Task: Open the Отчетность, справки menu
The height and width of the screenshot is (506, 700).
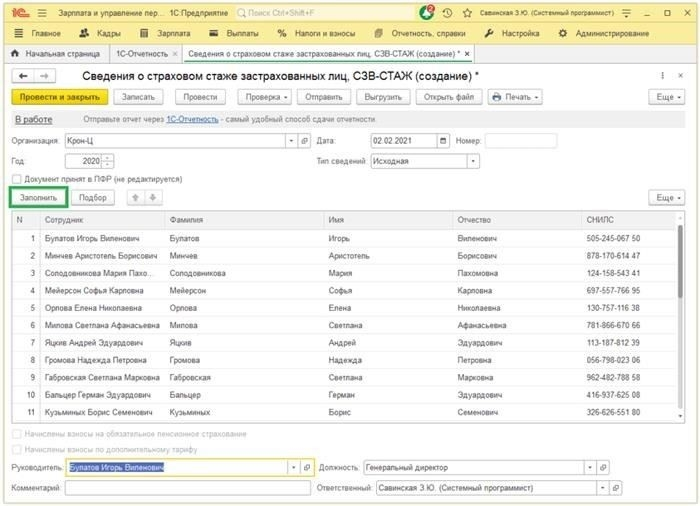Action: pos(420,33)
